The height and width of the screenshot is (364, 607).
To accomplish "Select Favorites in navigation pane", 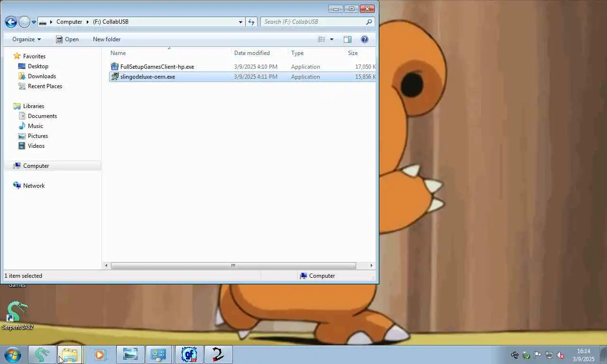I will (x=34, y=56).
